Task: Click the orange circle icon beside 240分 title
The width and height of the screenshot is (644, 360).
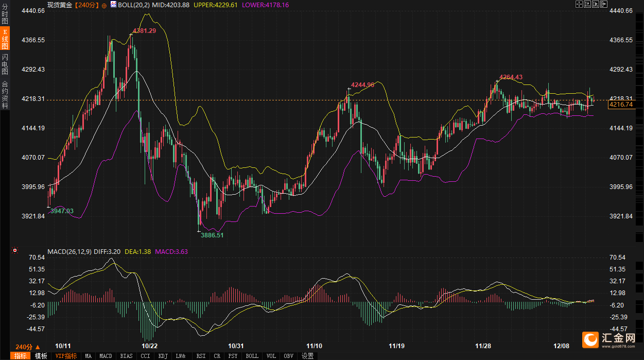Action: point(105,5)
